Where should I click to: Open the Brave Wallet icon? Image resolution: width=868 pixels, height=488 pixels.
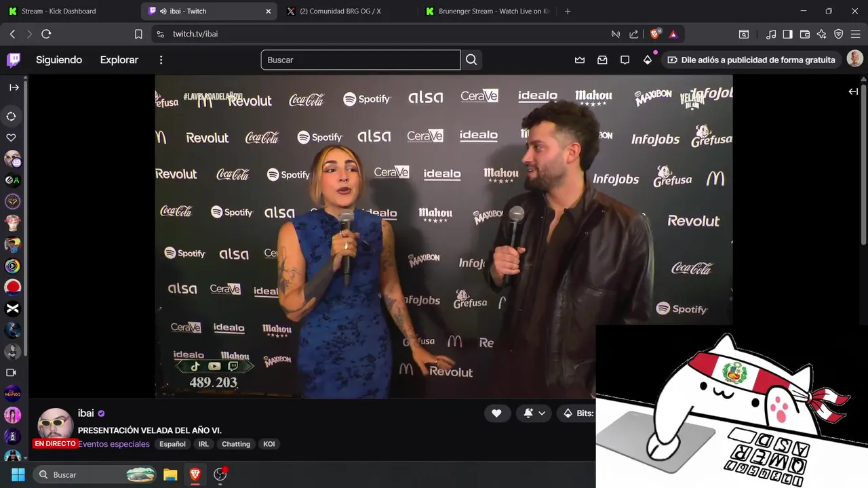point(805,34)
